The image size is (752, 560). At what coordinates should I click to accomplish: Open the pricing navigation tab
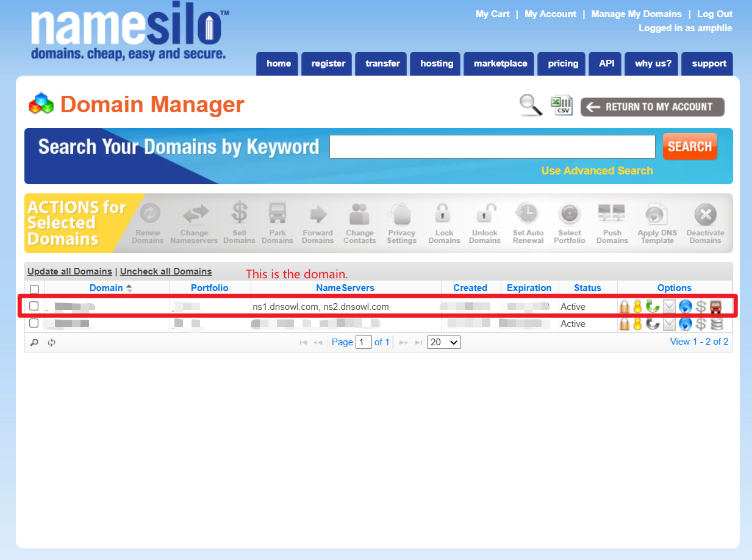coord(563,63)
